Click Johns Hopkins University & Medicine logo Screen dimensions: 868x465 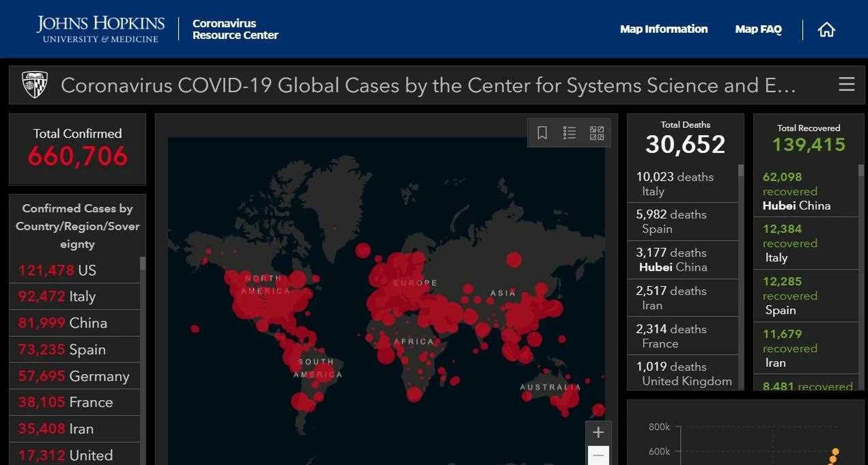pyautogui.click(x=100, y=29)
